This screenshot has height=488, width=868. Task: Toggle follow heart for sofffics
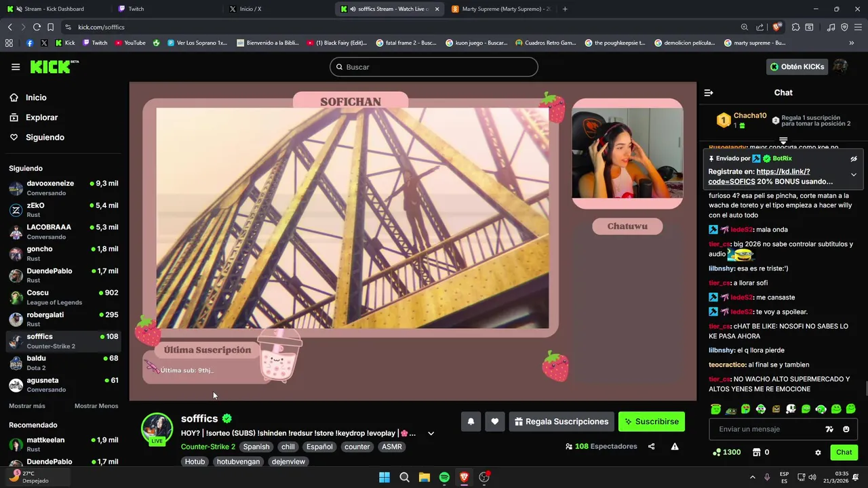click(x=495, y=422)
